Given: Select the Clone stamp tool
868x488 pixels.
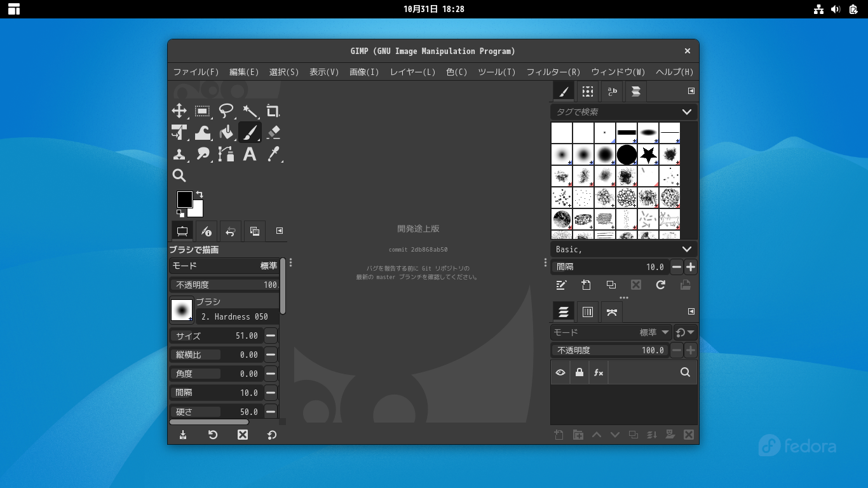Looking at the screenshot, I should pyautogui.click(x=179, y=154).
